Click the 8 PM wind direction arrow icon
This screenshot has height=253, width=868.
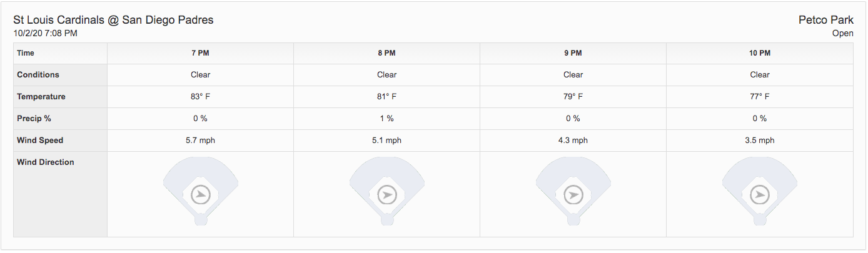coord(387,195)
